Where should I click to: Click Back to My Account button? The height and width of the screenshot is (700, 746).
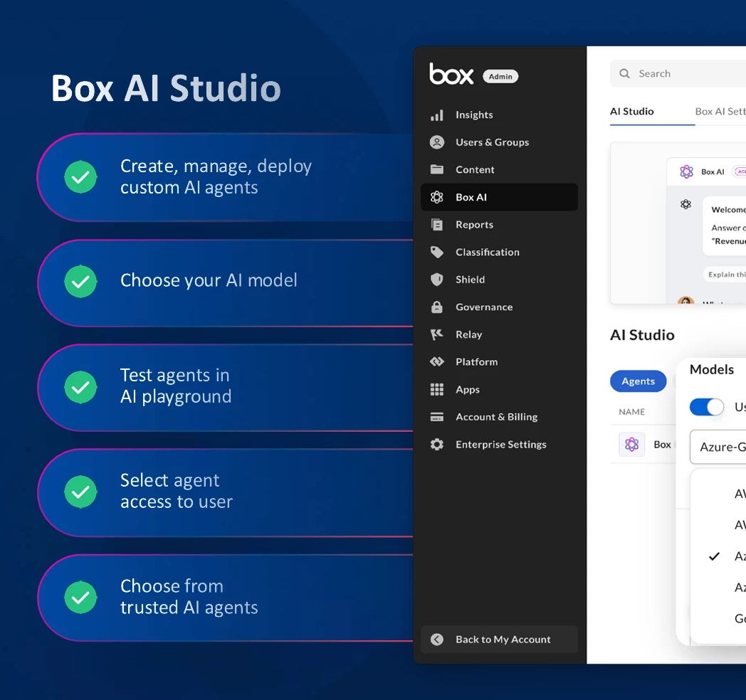click(499, 640)
